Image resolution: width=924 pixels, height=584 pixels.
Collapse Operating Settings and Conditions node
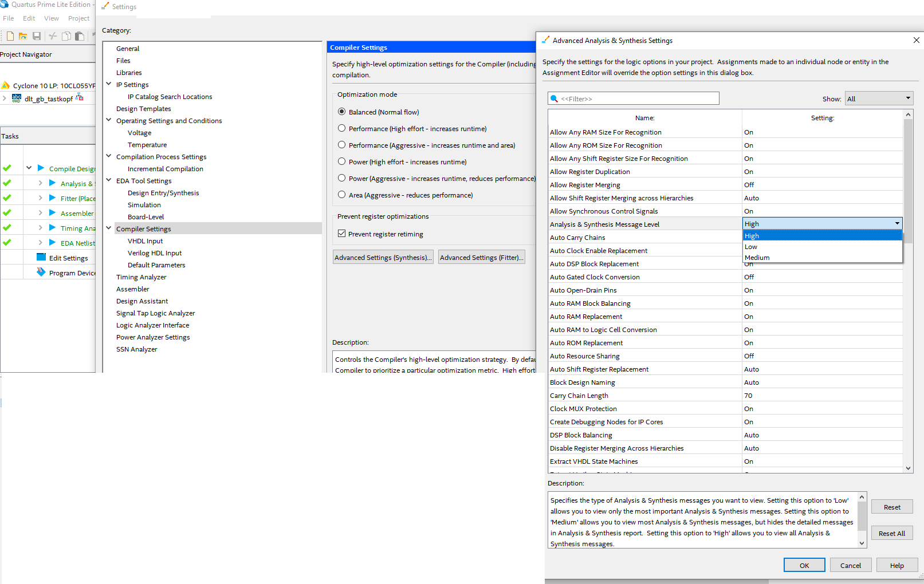(109, 120)
